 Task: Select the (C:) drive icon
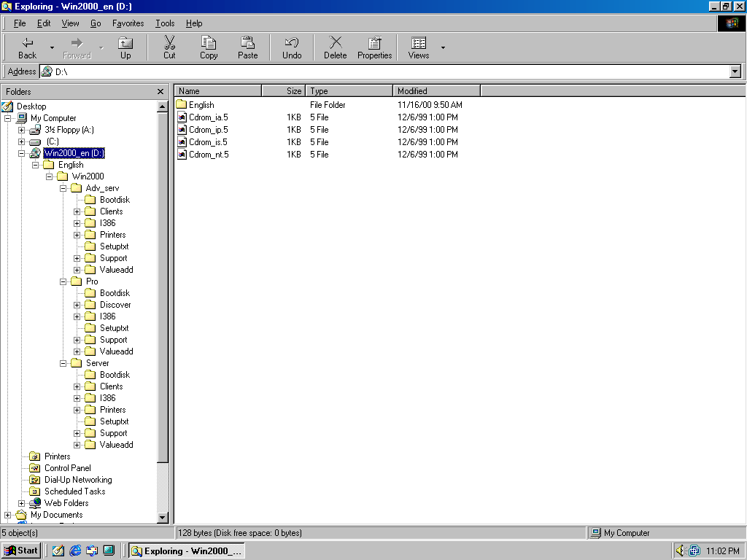click(35, 142)
